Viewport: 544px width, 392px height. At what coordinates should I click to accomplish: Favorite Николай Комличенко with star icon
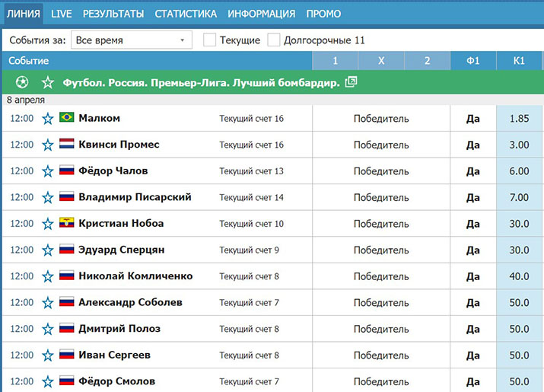click(x=47, y=277)
